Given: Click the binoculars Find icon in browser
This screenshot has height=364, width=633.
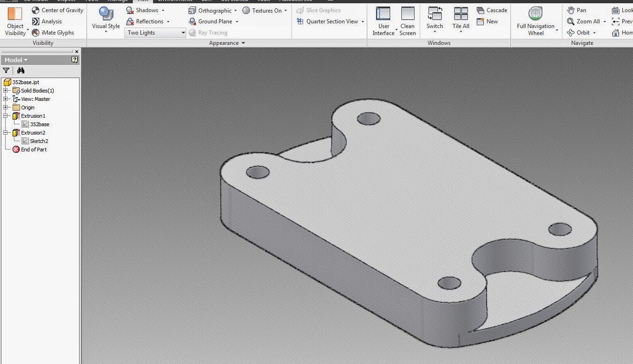Looking at the screenshot, I should coord(21,71).
